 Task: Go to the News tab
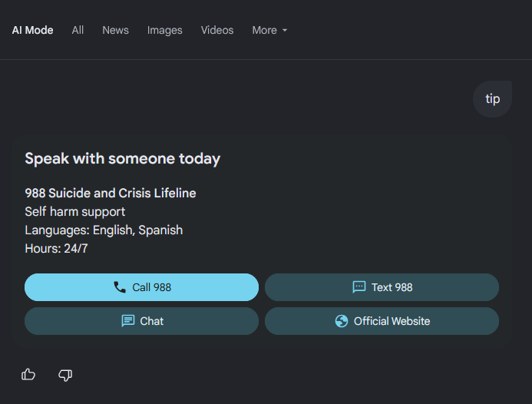pos(115,30)
